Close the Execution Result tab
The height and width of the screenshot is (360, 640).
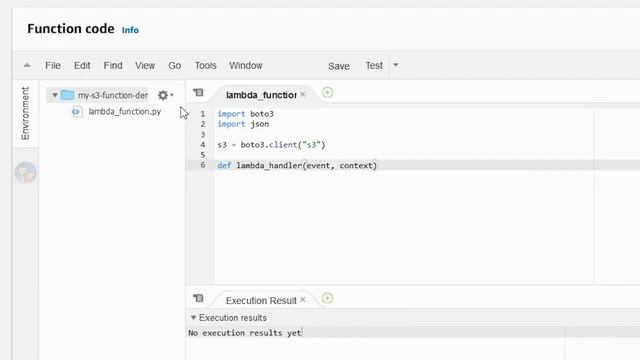[x=303, y=300]
